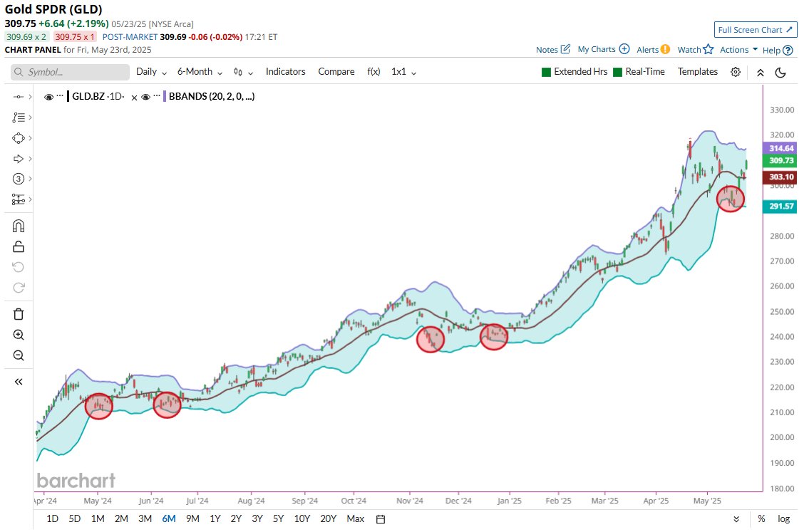This screenshot has height=532, width=809.
Task: Open the 1x1 grid layout dropdown
Action: point(403,72)
